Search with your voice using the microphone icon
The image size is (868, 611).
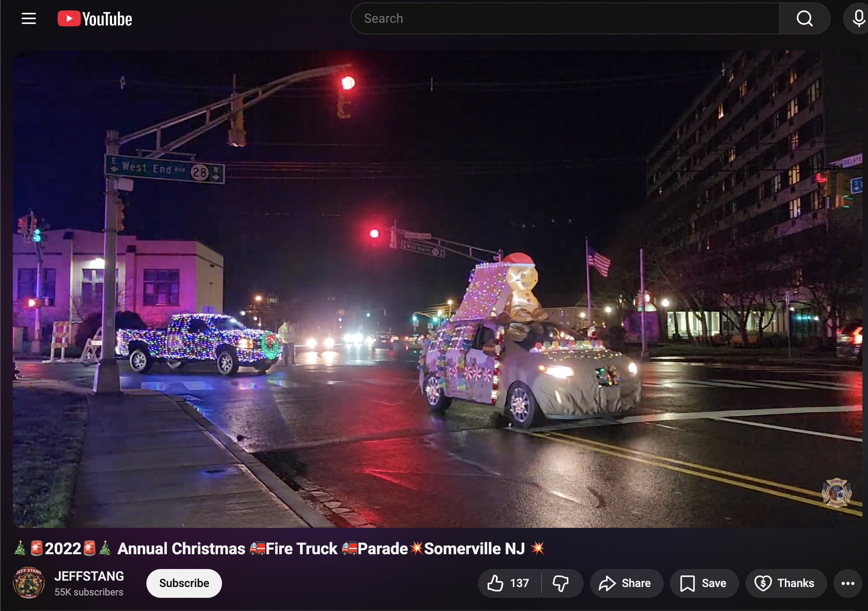click(x=857, y=18)
